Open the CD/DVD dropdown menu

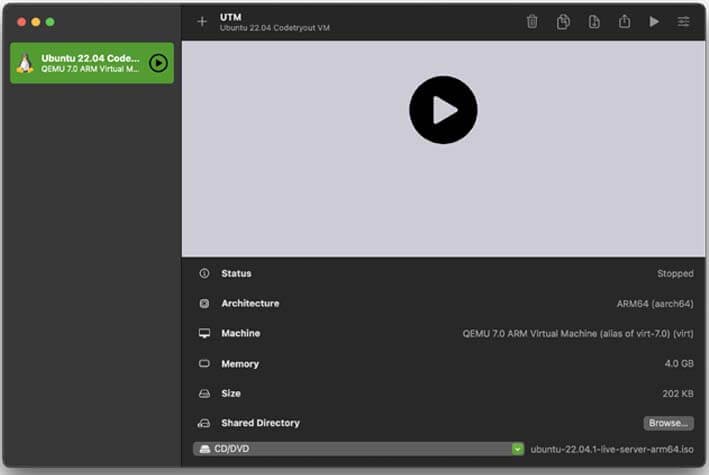(359, 449)
